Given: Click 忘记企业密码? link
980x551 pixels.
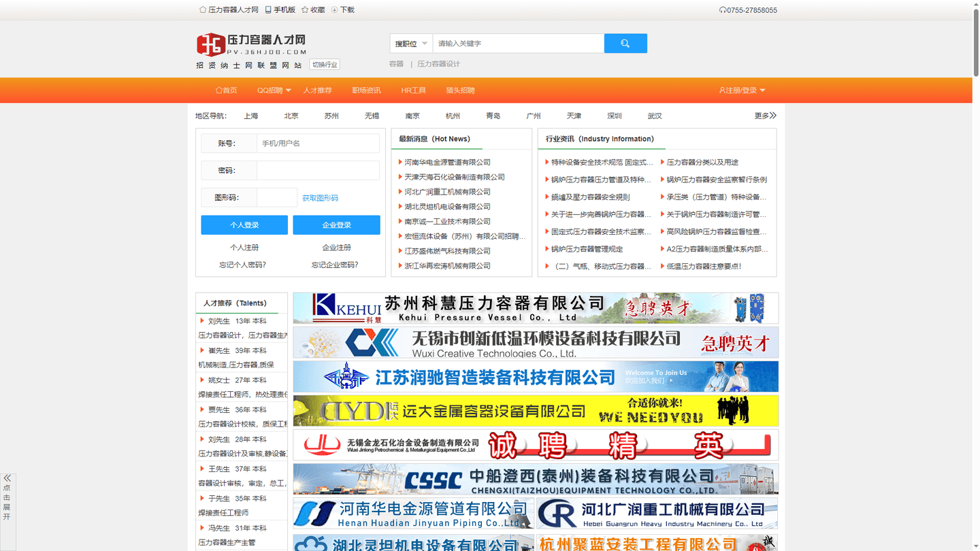Looking at the screenshot, I should tap(335, 265).
